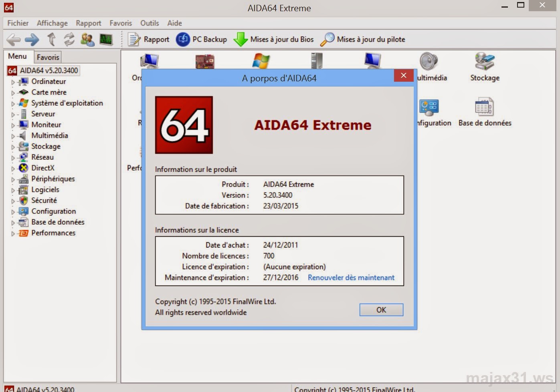Open the Outils menu
Screen dimensions: 560x392
coord(150,23)
